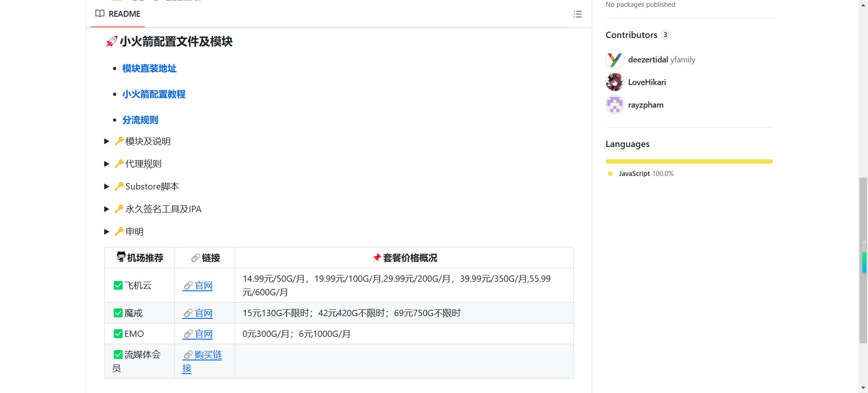This screenshot has height=393, width=868.
Task: Click the LoveHikari contributor avatar
Action: (614, 82)
